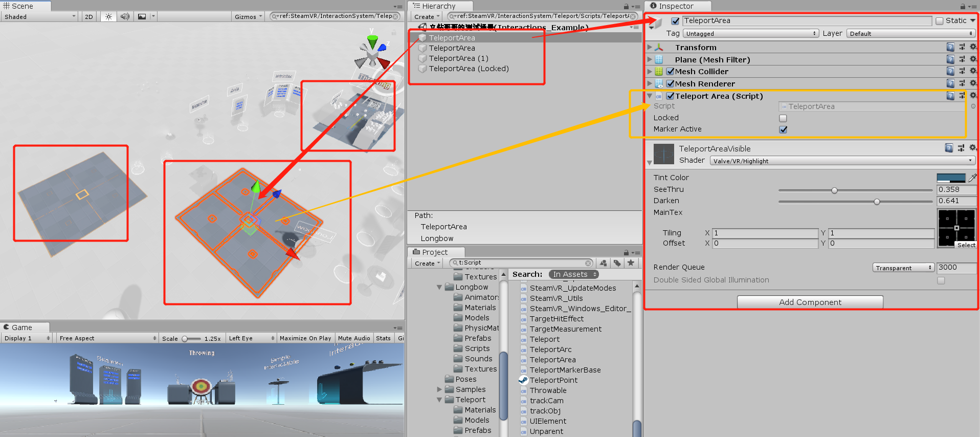980x437 pixels.
Task: Click the Render Queue value field 3000
Action: coord(956,267)
